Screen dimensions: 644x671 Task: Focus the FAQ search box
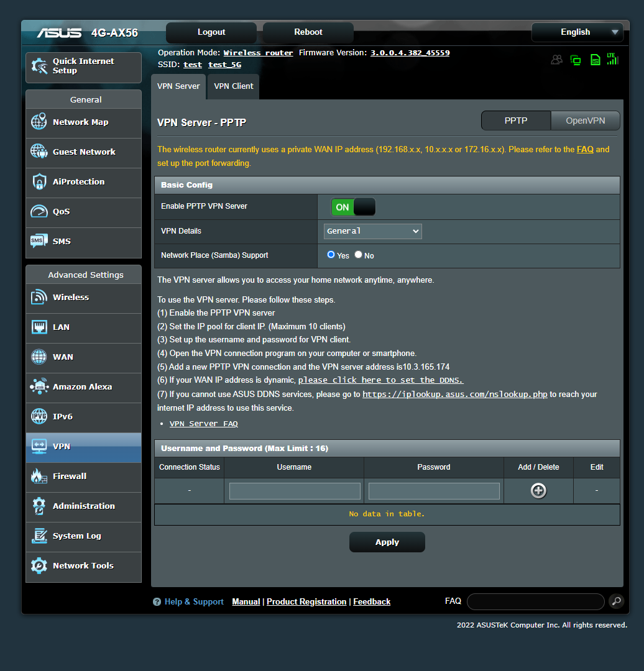(x=536, y=601)
